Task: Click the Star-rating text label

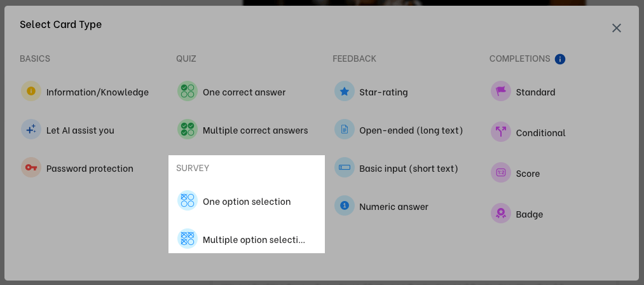Action: pos(383,92)
